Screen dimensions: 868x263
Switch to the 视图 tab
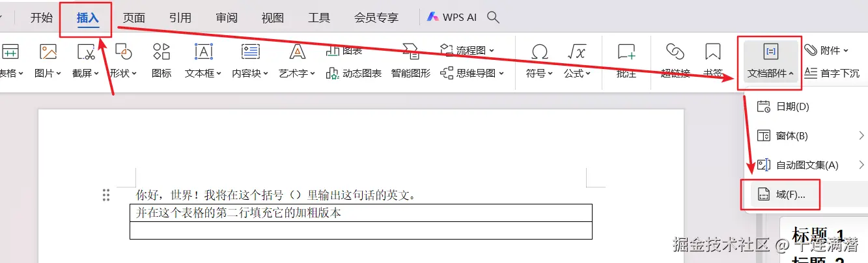273,18
